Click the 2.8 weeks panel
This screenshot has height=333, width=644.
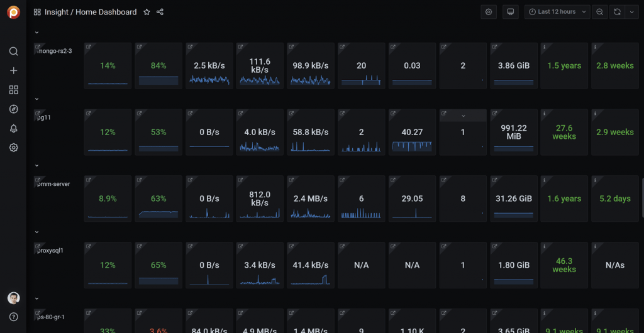pos(615,65)
